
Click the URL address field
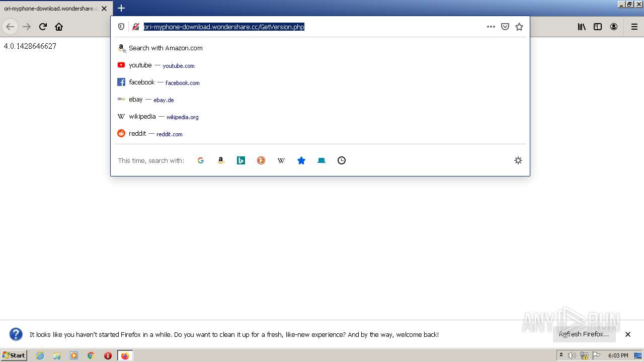(312, 27)
